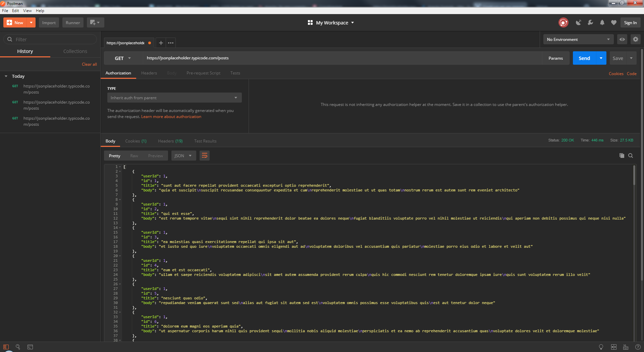Open the response Headers (19) tab
The height and width of the screenshot is (352, 644).
tap(170, 141)
